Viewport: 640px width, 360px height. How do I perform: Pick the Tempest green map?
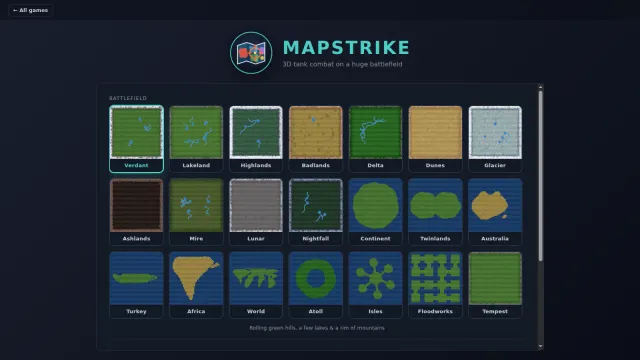point(495,285)
